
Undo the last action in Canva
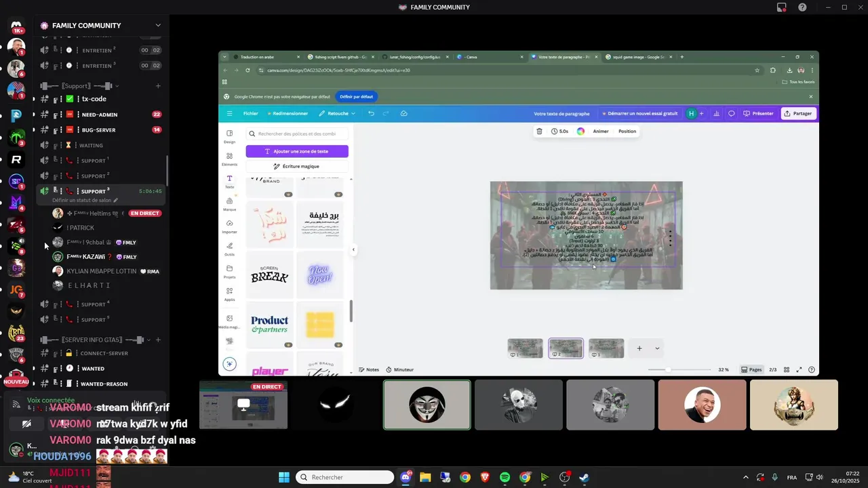point(371,113)
